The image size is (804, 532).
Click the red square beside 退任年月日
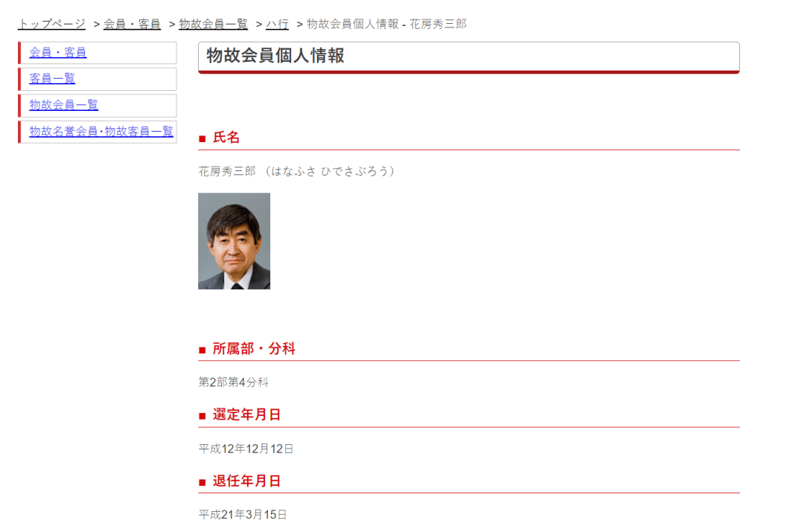pos(202,482)
